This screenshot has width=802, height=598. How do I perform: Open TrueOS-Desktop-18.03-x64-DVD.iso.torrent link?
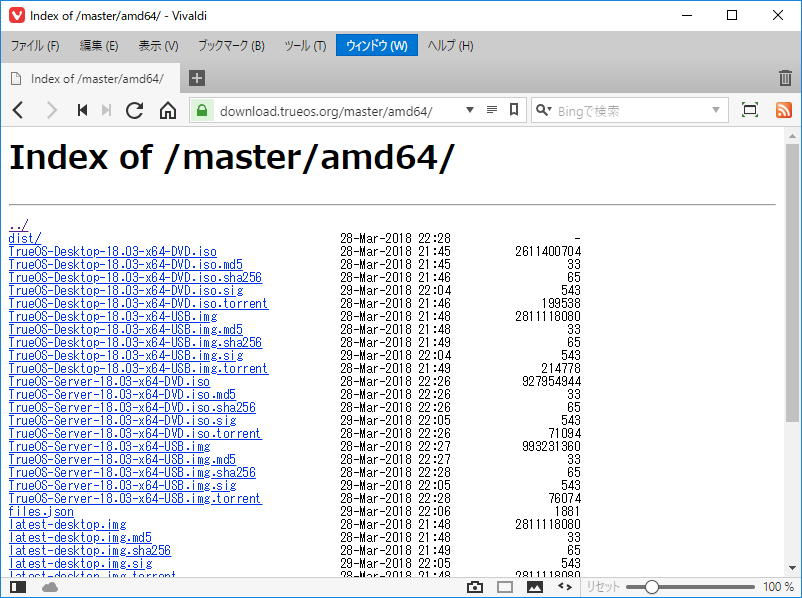(139, 303)
